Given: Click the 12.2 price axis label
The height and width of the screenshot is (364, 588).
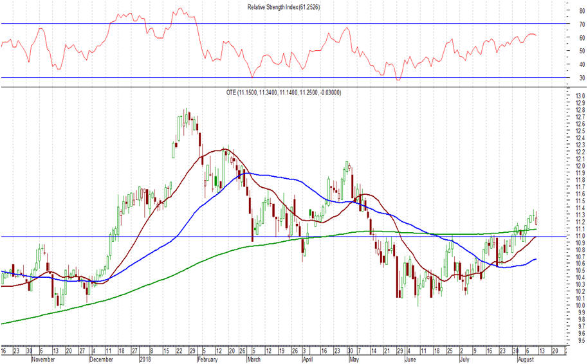Looking at the screenshot, I should [580, 152].
